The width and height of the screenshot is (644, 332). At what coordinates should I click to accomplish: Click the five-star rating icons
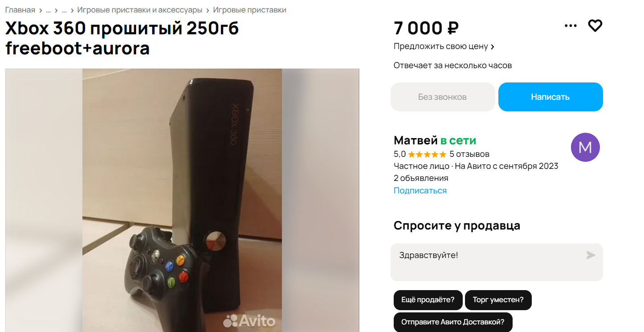427,155
